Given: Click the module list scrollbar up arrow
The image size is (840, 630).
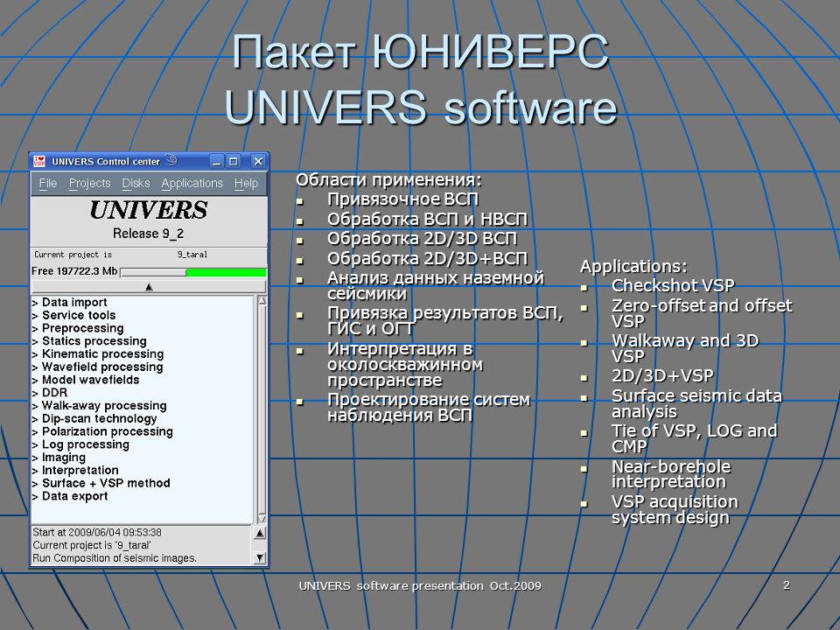Looking at the screenshot, I should pyautogui.click(x=262, y=300).
